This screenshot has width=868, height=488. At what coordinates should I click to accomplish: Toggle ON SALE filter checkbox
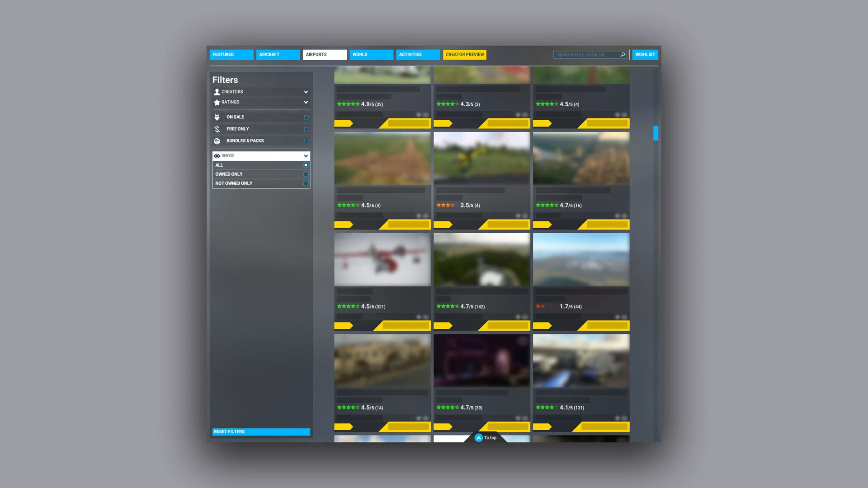click(307, 117)
